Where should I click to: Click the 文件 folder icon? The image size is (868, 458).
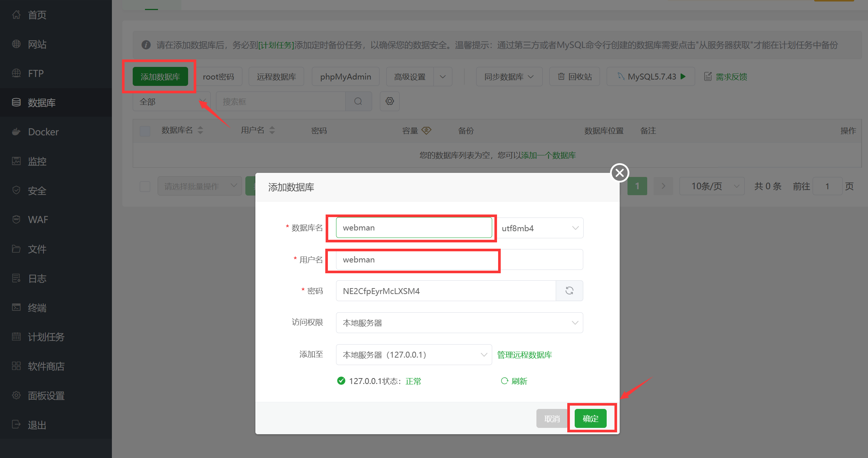16,249
